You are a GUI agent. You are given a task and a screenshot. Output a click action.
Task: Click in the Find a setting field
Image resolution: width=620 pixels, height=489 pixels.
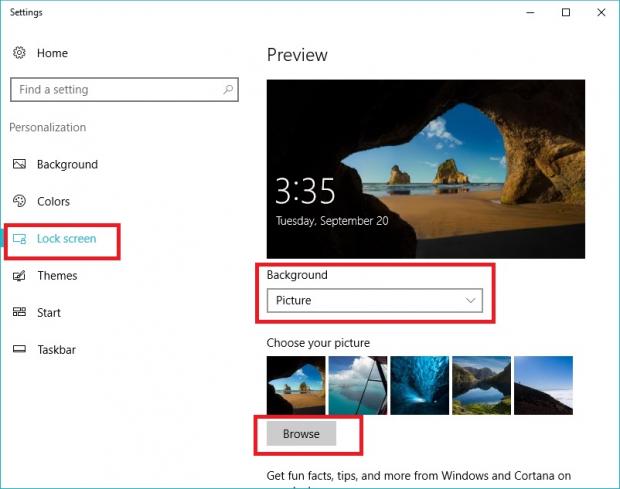(115, 90)
